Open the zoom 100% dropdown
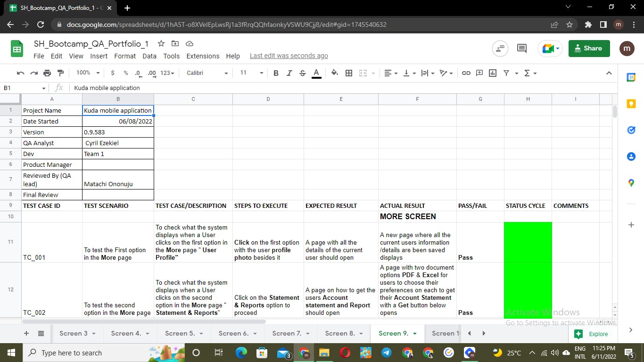 (88, 73)
